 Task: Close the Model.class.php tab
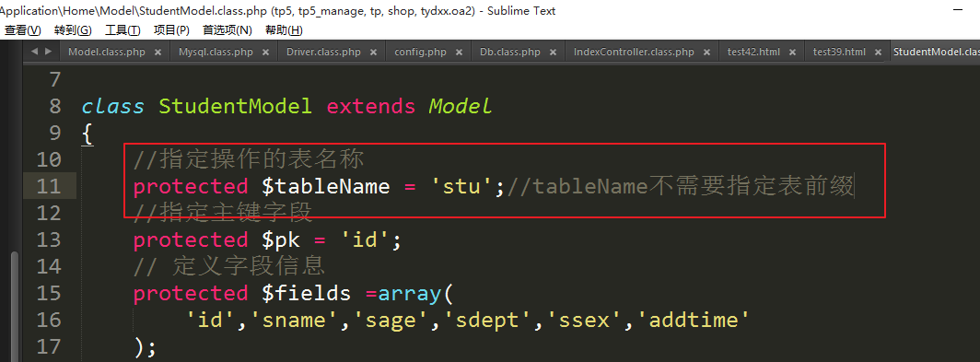(157, 52)
